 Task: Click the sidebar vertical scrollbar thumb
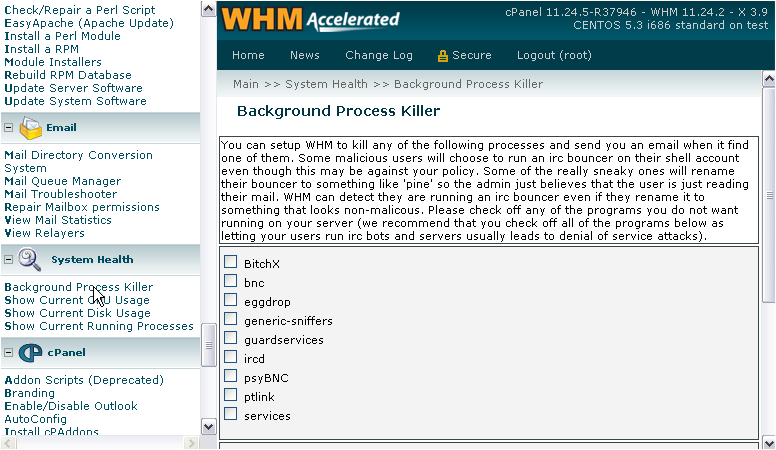[x=208, y=345]
